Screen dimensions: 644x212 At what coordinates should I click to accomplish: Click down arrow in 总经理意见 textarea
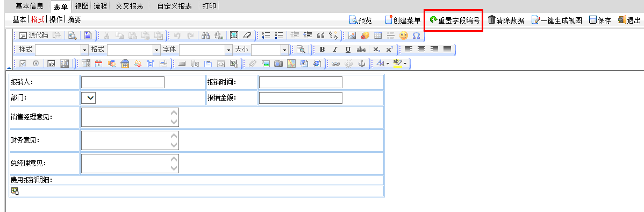tap(174, 168)
